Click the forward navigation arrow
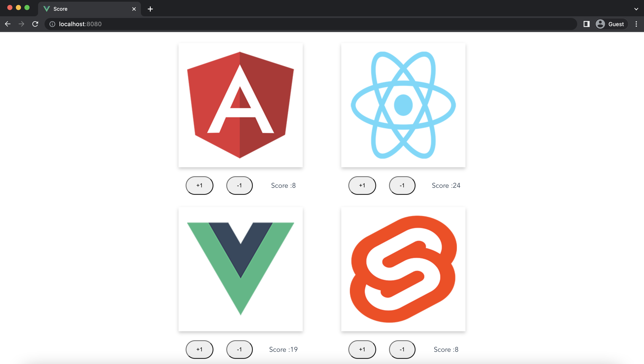The width and height of the screenshot is (644, 364). click(21, 24)
